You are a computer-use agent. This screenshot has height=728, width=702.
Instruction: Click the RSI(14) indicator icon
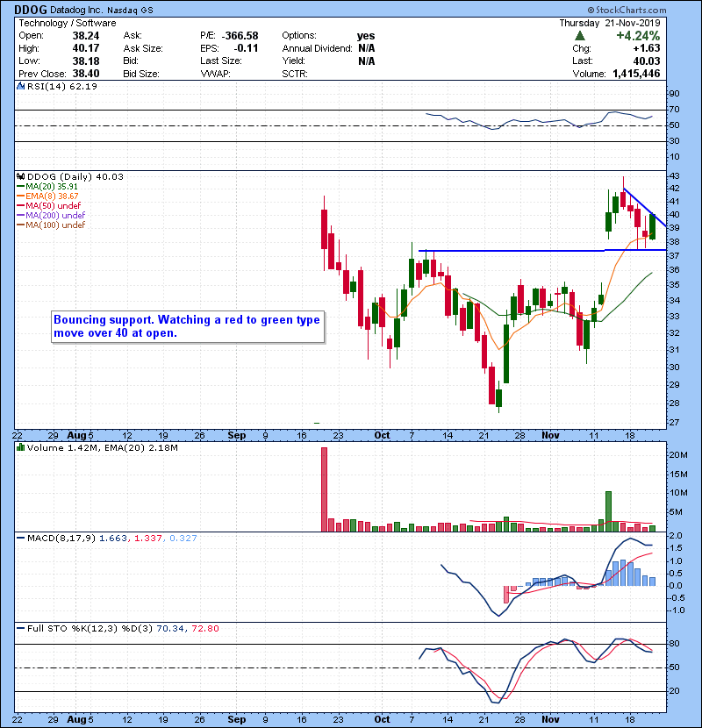pyautogui.click(x=20, y=86)
